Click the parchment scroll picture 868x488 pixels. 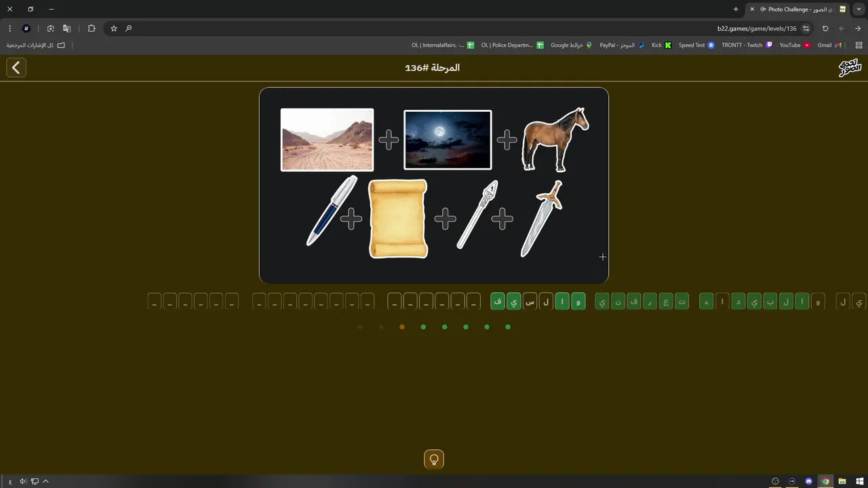(x=398, y=218)
